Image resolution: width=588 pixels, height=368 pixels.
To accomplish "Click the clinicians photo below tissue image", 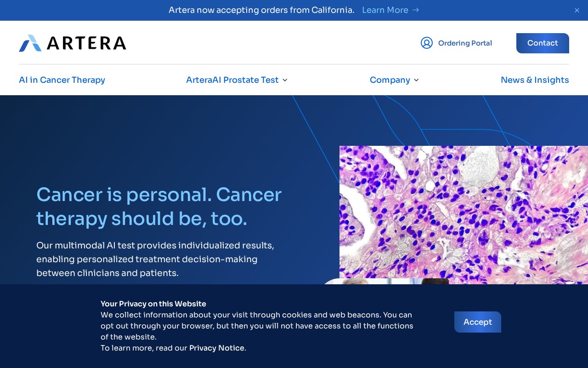I will click(x=386, y=281).
